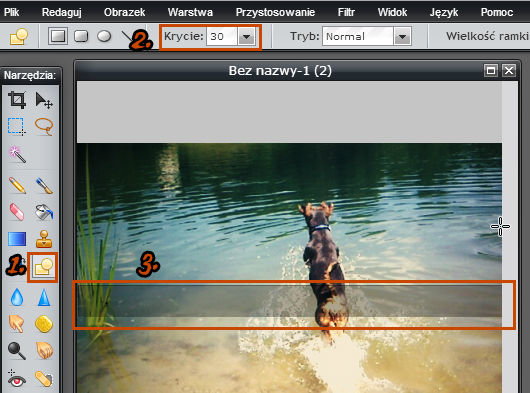Choose the rounded rectangle shape option

tap(81, 36)
